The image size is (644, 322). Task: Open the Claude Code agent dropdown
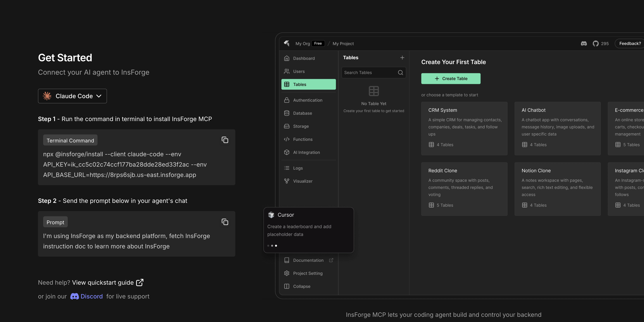coord(72,96)
